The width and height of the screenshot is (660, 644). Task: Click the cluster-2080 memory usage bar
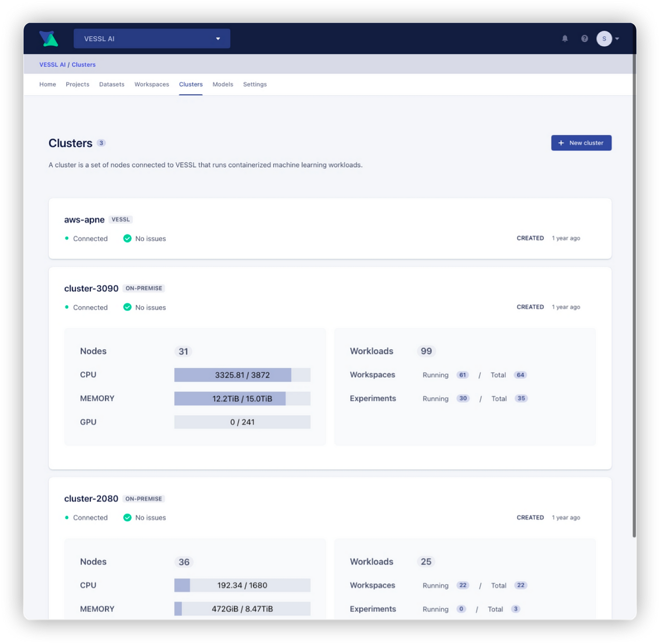242,609
